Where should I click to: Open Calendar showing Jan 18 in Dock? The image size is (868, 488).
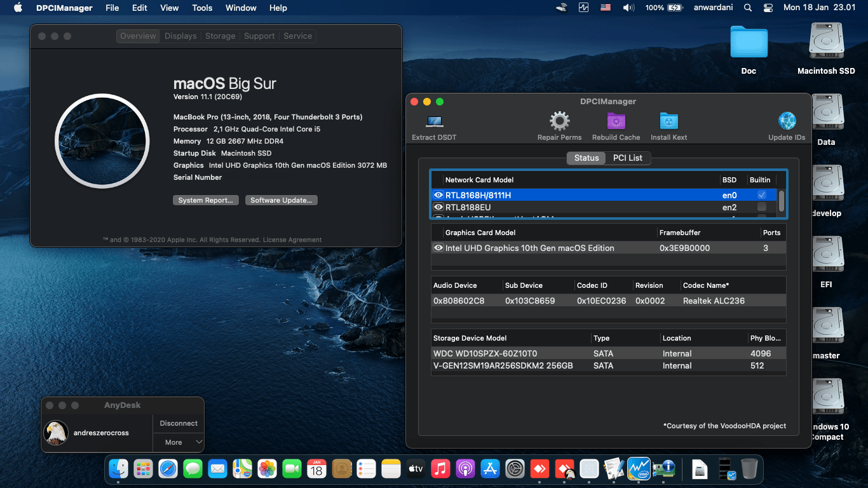point(316,469)
